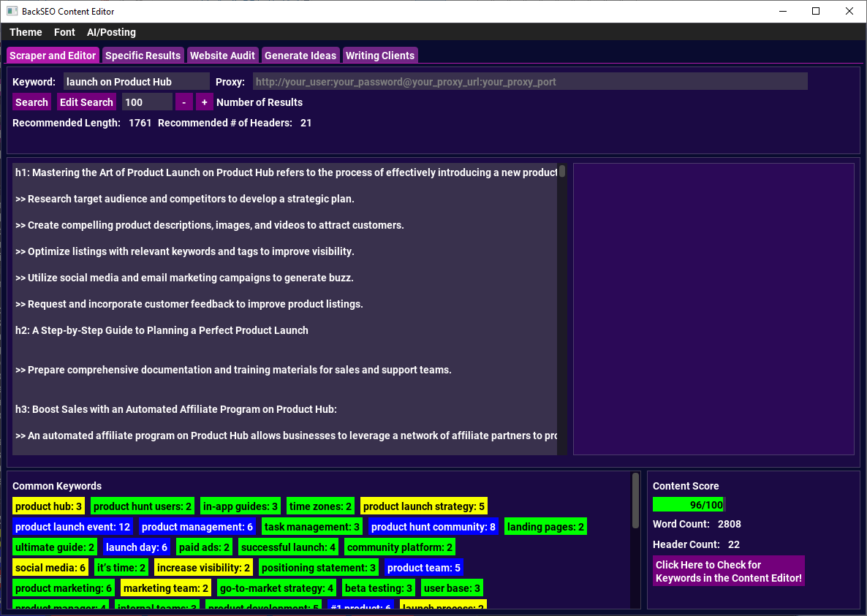This screenshot has height=616, width=867.
Task: Click the number of results field showing 100
Action: tap(147, 102)
